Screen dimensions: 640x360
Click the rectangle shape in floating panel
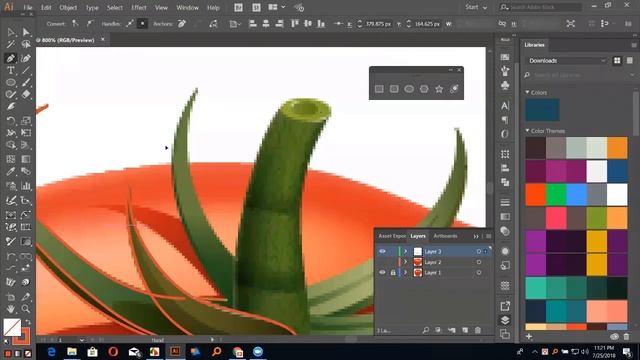tap(379, 89)
